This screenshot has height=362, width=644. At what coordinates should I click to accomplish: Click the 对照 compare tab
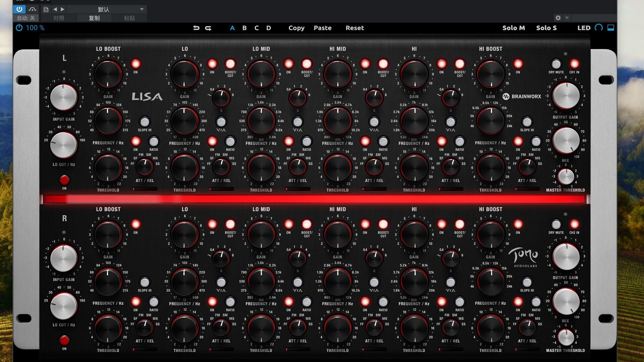click(x=58, y=18)
